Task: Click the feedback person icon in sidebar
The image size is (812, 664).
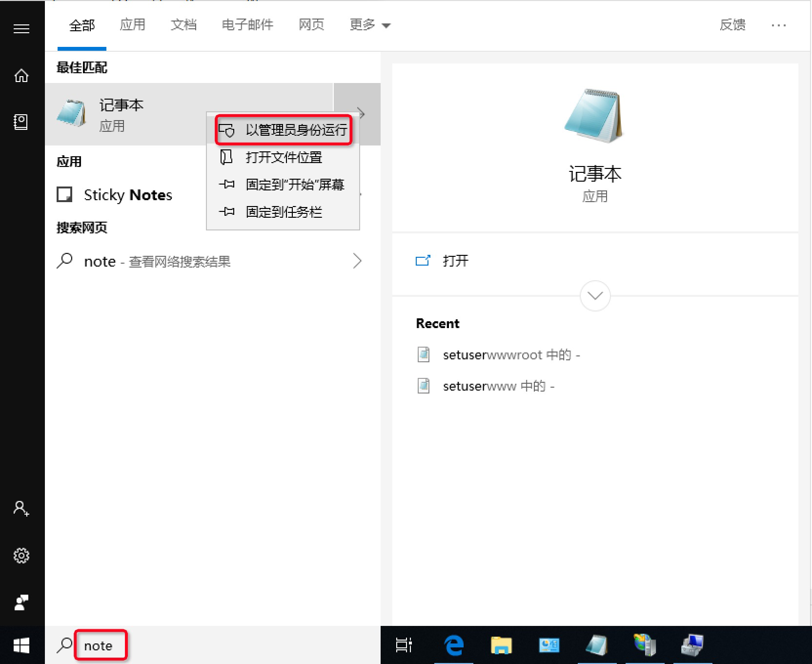Action: (21, 602)
